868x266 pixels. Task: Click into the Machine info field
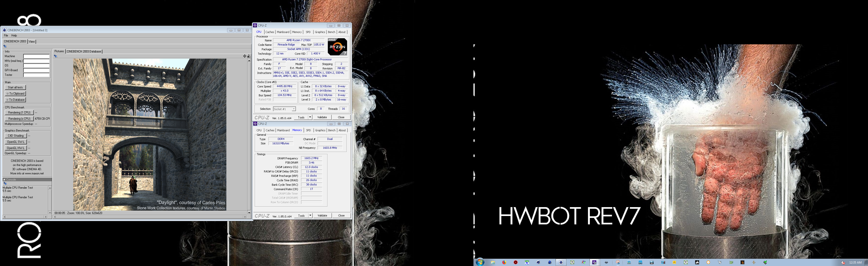click(x=36, y=56)
